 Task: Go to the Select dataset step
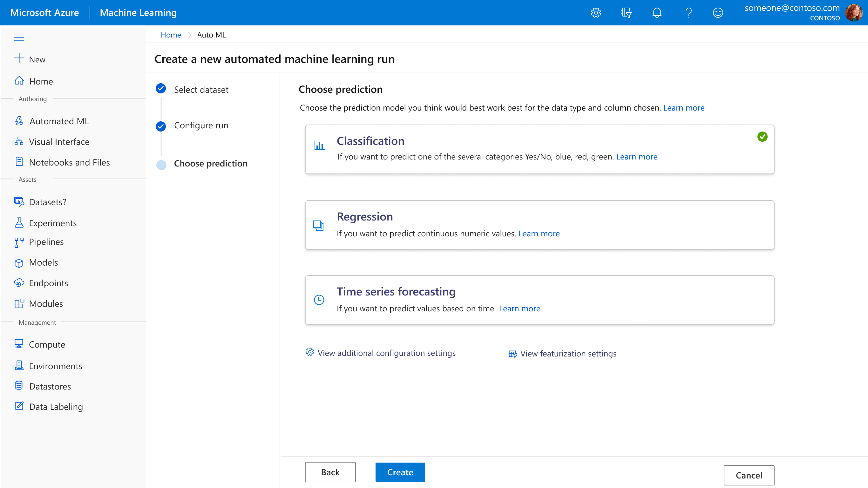[x=201, y=90]
